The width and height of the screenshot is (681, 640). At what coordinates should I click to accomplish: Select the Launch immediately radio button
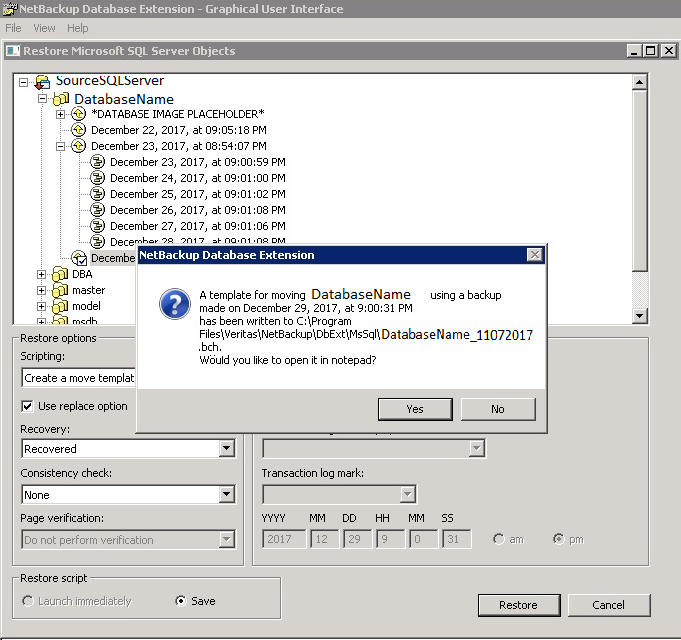tap(27, 601)
